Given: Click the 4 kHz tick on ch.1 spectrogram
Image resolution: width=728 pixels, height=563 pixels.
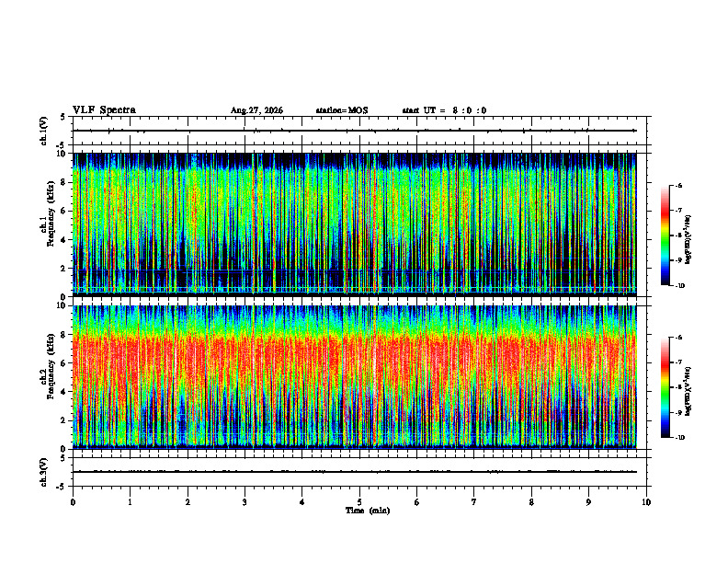Looking at the screenshot, I should pos(64,240).
